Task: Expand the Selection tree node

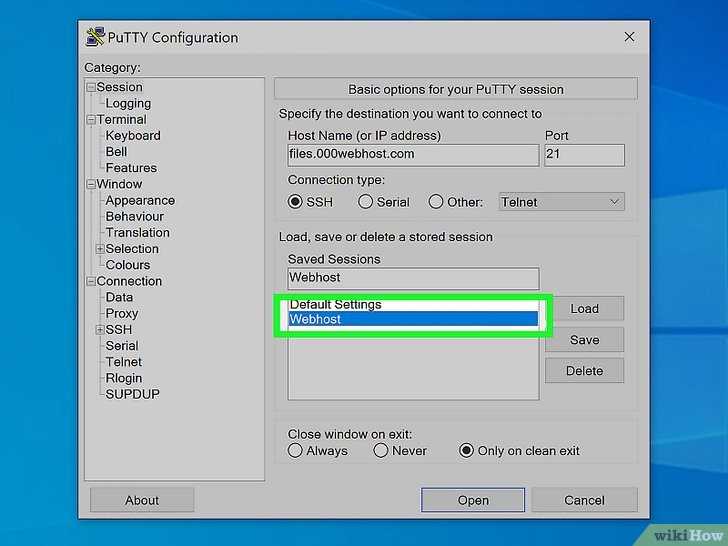Action: (100, 249)
